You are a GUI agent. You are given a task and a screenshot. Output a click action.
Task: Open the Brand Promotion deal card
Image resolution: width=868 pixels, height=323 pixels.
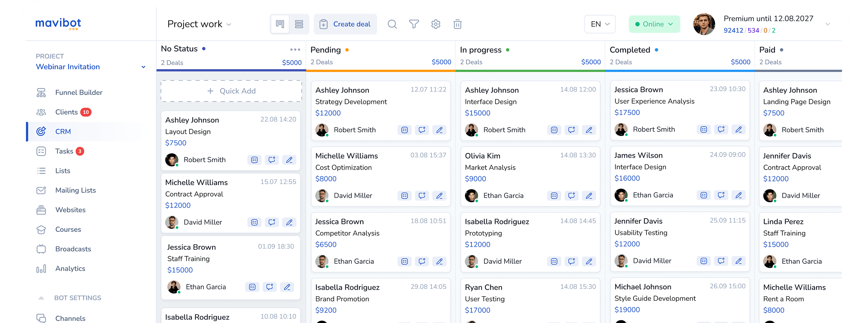point(381,301)
